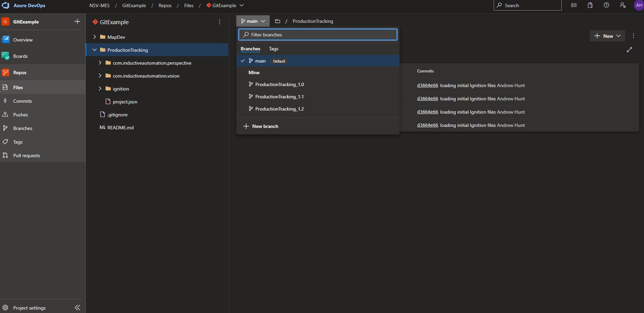Open the Help question mark icon

point(607,5)
